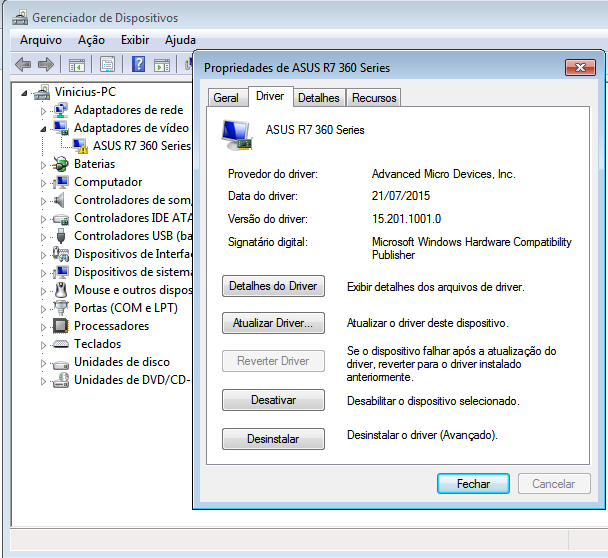Screen dimensions: 608x558
Task: Select Unidades de disco tree label
Action: 122,362
